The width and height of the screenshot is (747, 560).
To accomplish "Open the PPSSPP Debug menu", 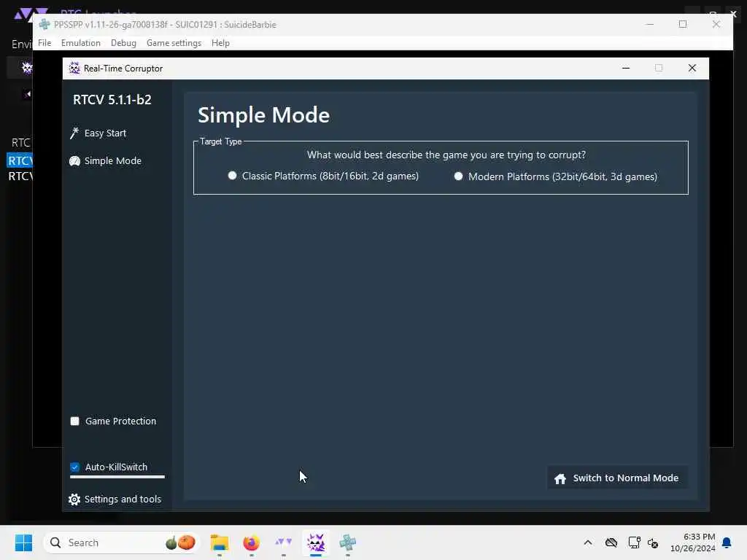I will click(x=123, y=43).
